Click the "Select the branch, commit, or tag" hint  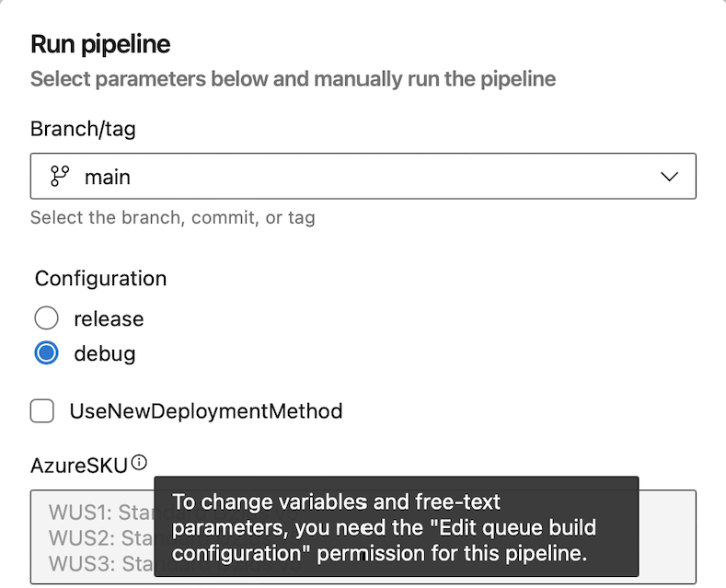coord(173,218)
